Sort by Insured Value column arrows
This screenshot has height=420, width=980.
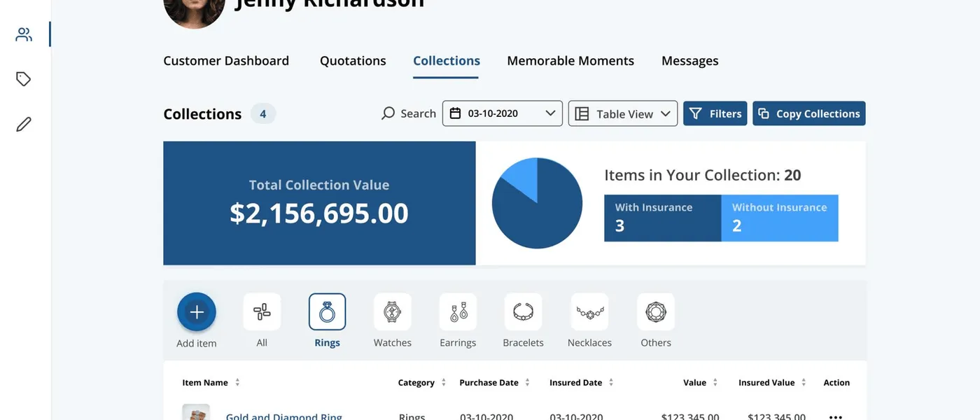click(x=804, y=382)
